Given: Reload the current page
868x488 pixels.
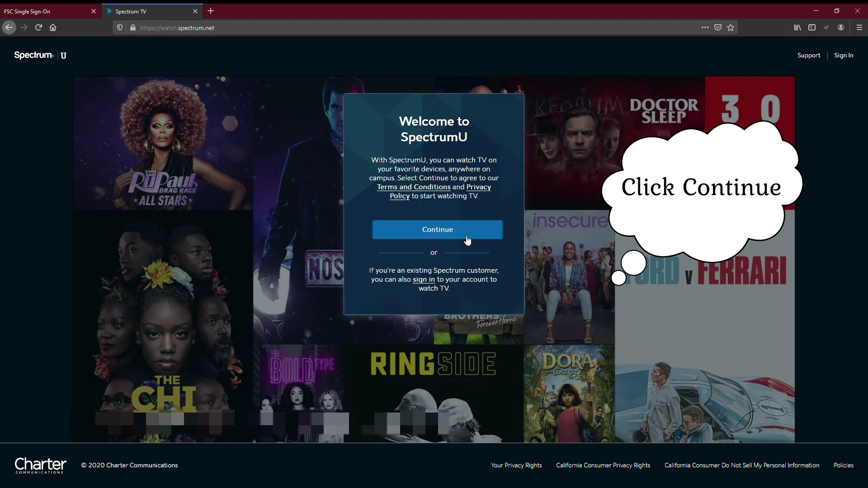Looking at the screenshot, I should click(38, 28).
